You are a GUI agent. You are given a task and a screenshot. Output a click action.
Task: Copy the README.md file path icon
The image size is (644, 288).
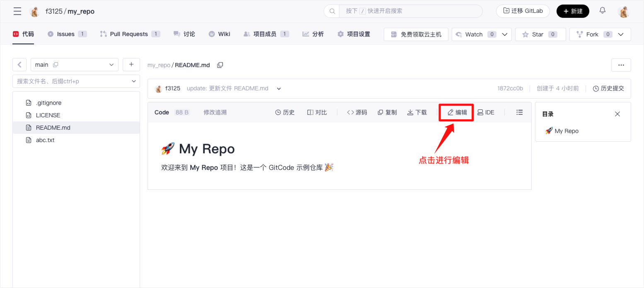pos(220,65)
